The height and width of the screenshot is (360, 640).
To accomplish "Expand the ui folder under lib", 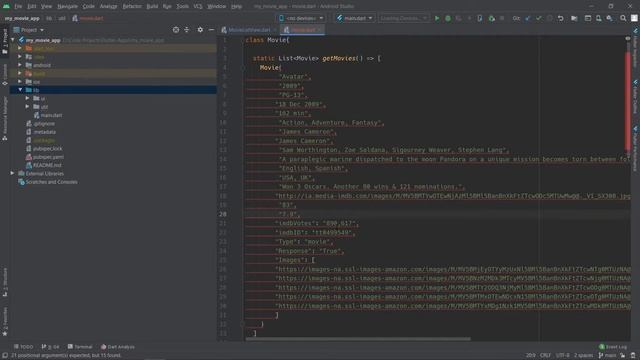I will (28, 98).
